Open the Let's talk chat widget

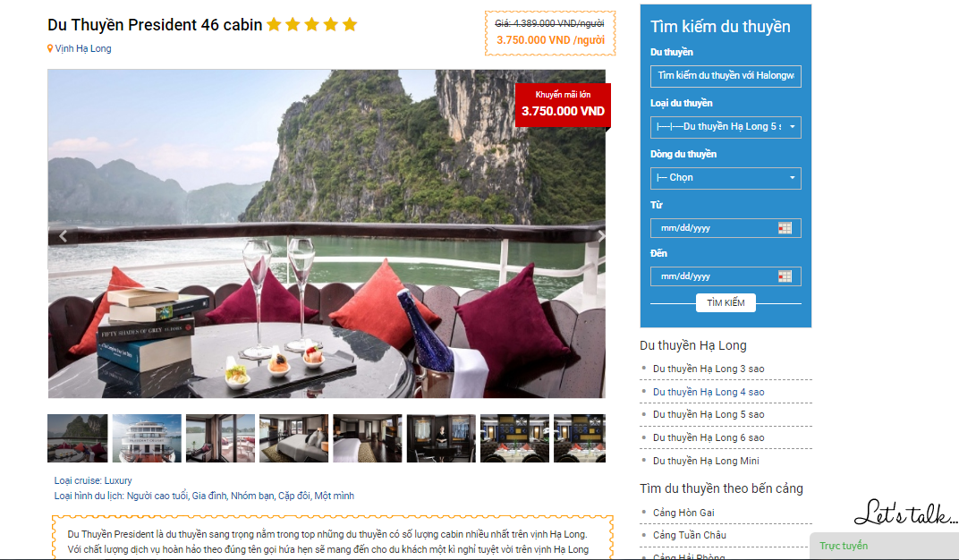pos(904,513)
